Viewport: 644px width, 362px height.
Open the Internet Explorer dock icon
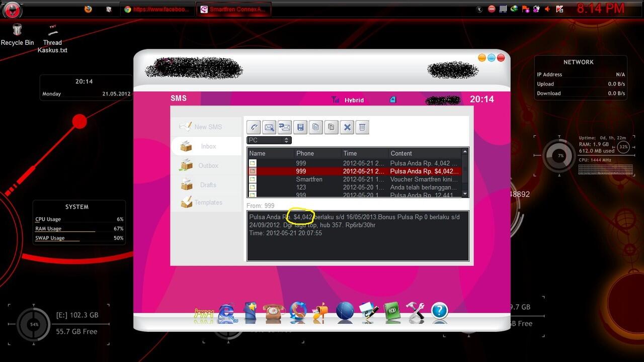(227, 313)
